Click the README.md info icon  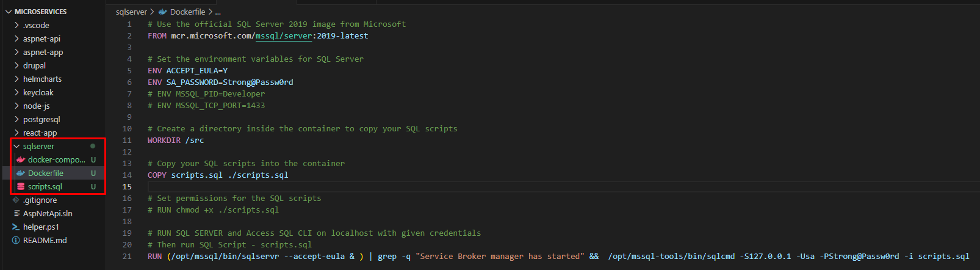click(16, 240)
